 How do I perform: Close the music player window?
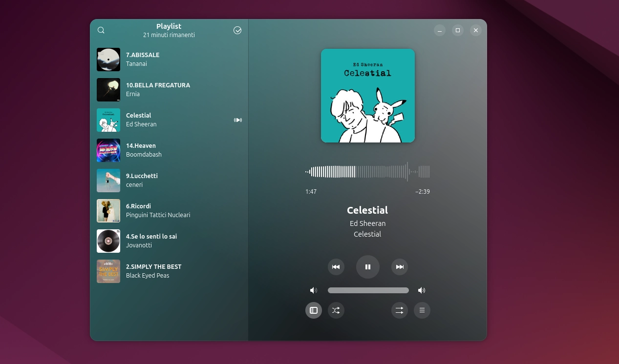click(x=476, y=30)
